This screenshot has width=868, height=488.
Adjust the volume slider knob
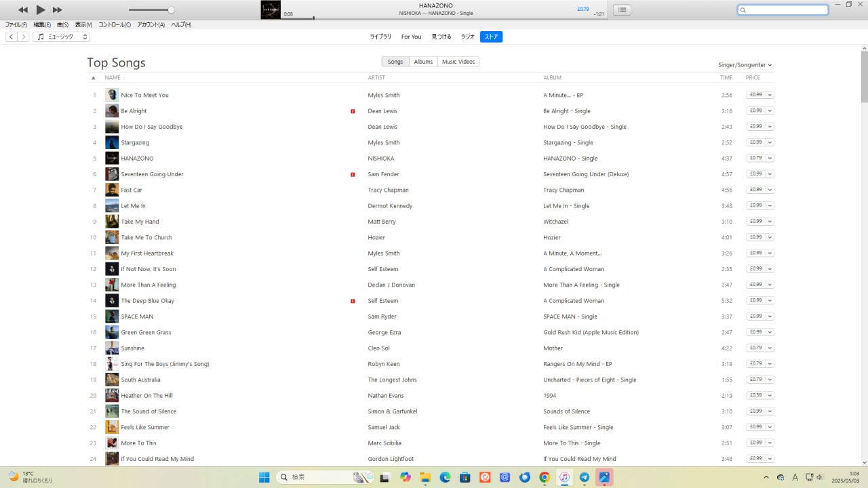171,9
